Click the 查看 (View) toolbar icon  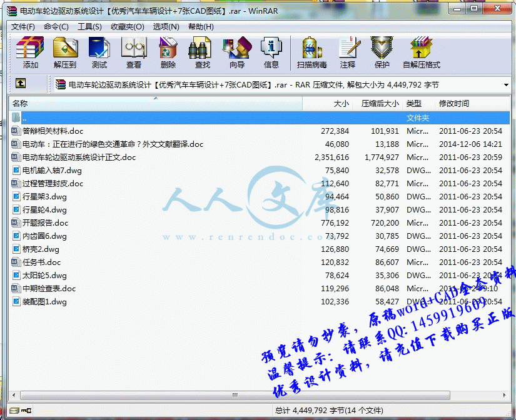point(134,47)
